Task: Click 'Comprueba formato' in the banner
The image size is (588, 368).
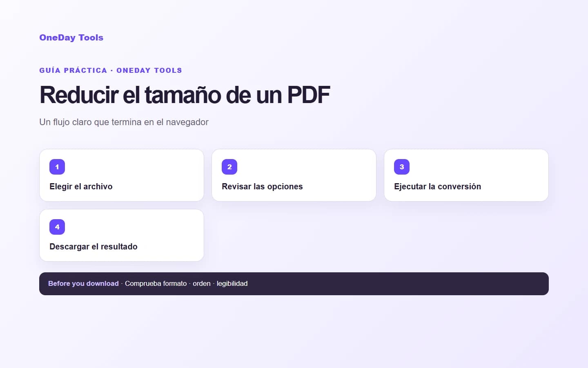Action: pos(156,283)
